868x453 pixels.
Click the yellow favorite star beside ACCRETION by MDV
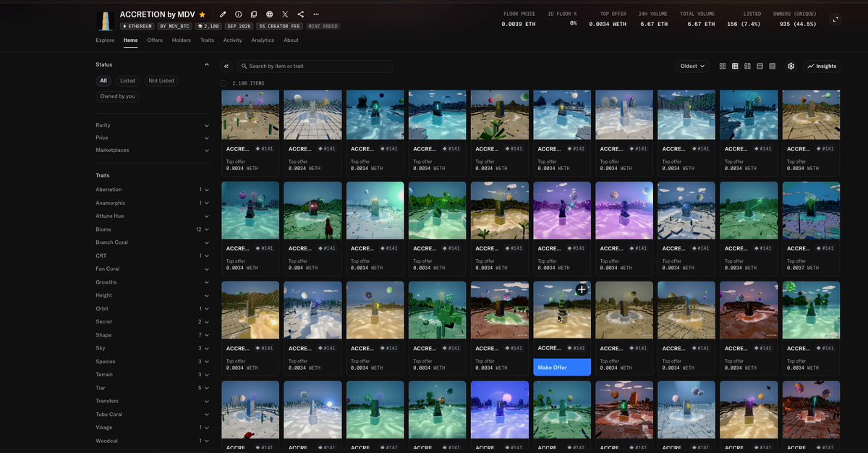[203, 14]
